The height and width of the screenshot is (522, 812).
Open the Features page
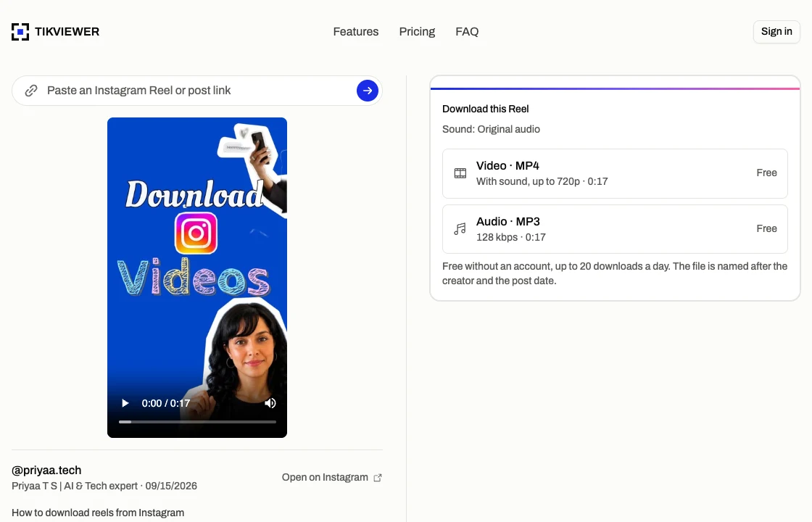[x=356, y=32]
